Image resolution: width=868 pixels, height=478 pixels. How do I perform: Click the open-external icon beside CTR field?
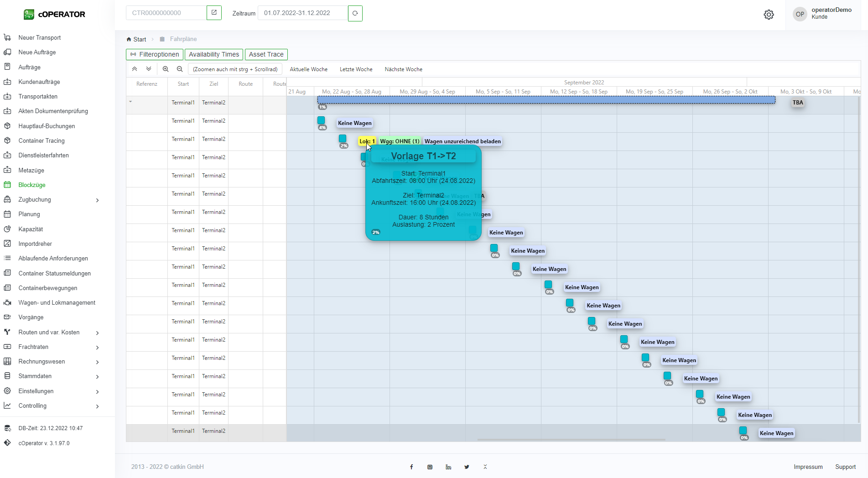coord(214,13)
